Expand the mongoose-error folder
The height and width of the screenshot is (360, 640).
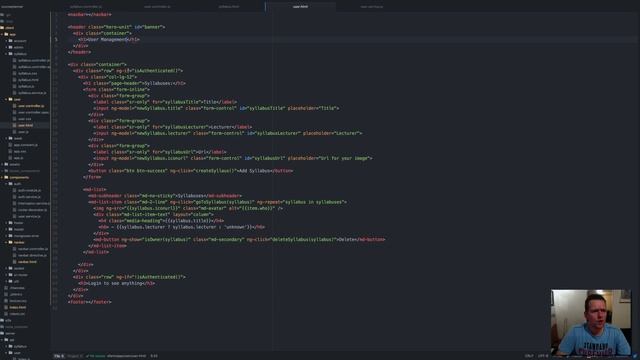pos(6,236)
